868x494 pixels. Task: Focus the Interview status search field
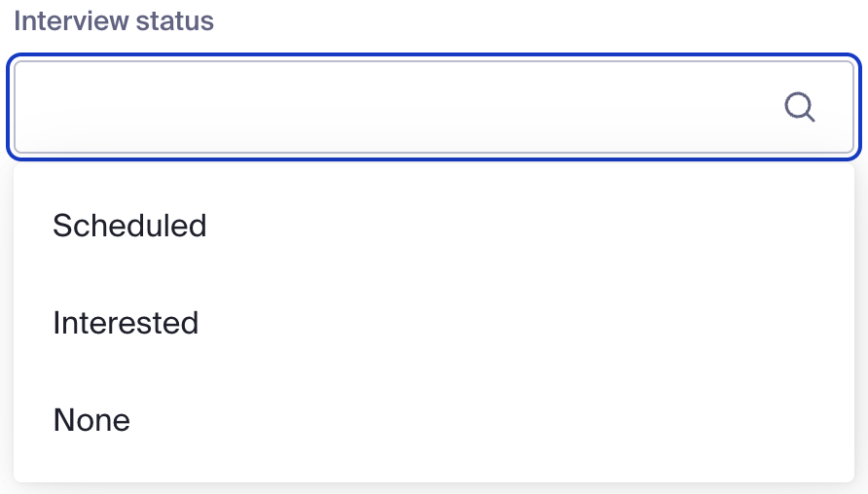pyautogui.click(x=389, y=107)
